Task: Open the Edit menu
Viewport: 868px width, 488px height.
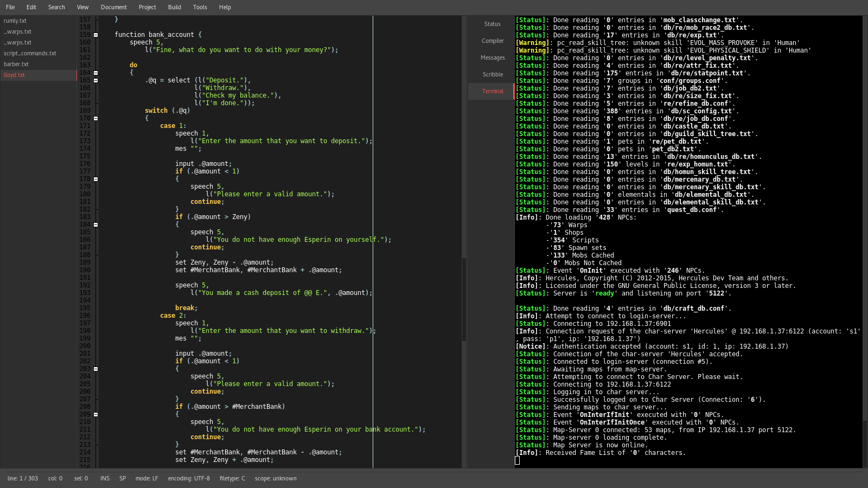Action: click(x=31, y=7)
